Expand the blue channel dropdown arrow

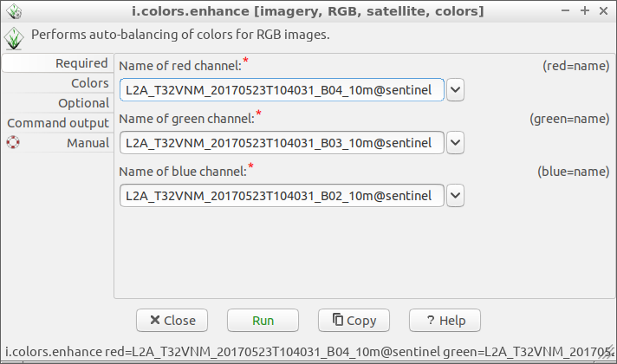point(455,196)
